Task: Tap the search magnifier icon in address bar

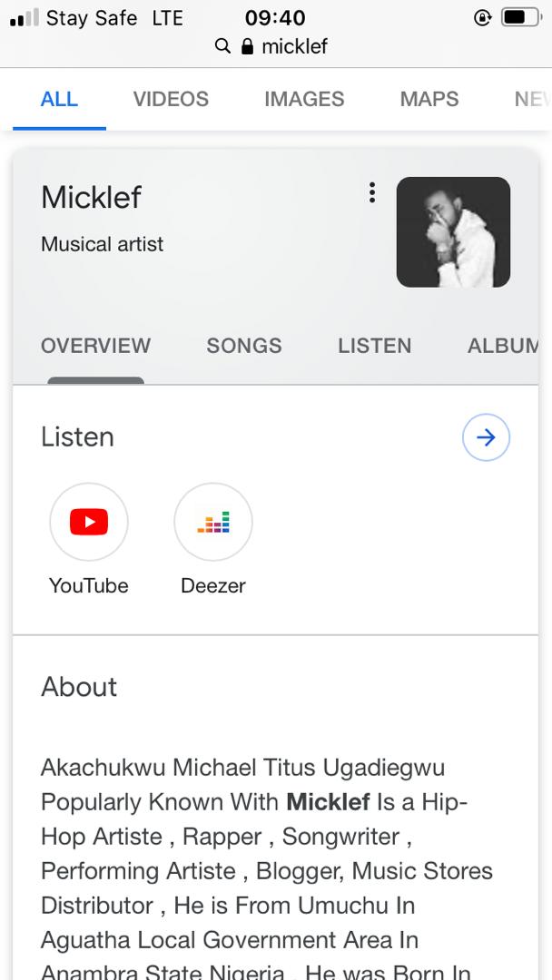Action: click(222, 46)
